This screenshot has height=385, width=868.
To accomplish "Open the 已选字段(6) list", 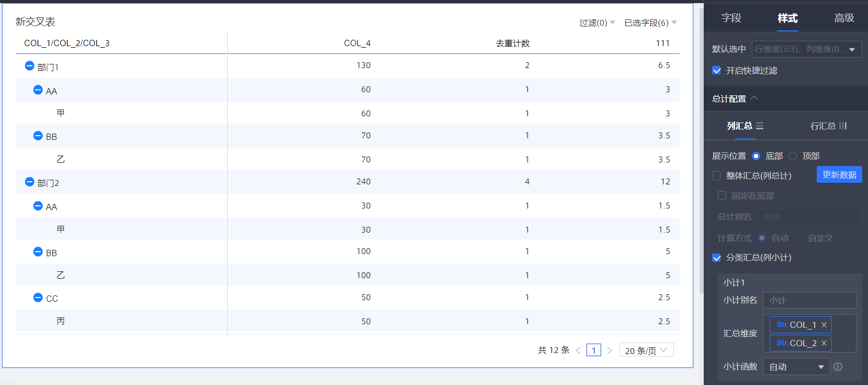I will (650, 23).
